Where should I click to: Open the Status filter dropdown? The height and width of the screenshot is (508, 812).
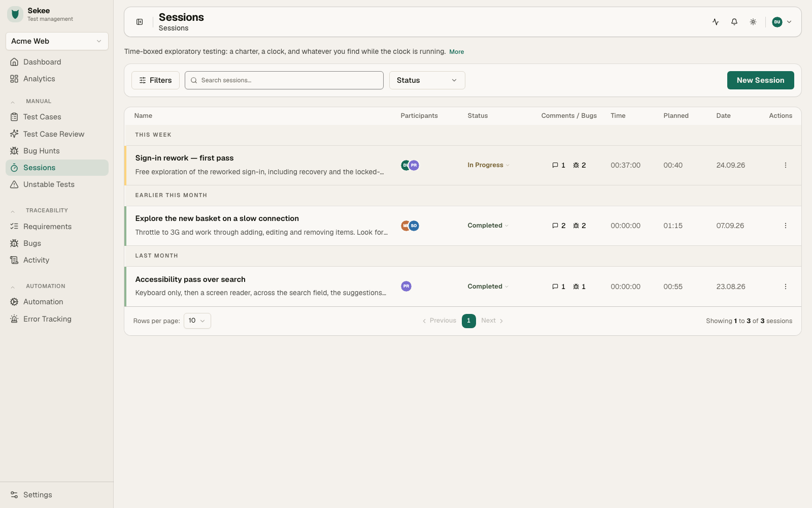[x=427, y=80]
